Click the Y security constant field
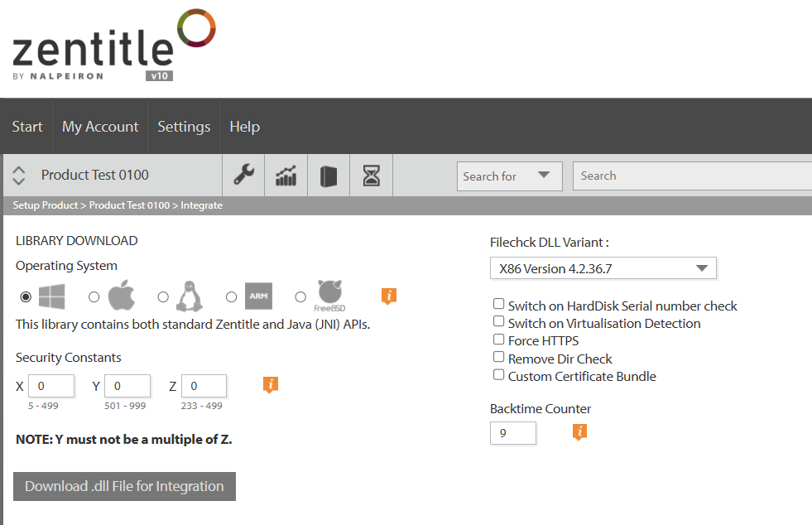 pyautogui.click(x=127, y=386)
